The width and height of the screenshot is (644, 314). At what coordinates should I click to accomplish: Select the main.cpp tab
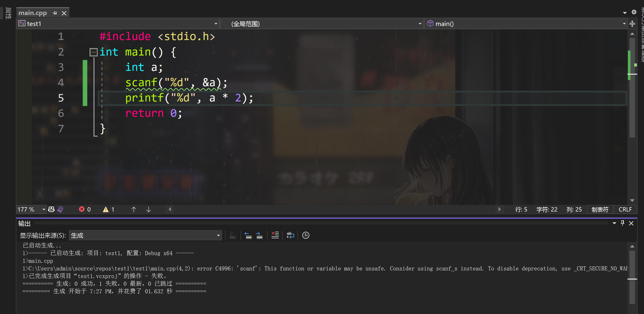coord(33,13)
